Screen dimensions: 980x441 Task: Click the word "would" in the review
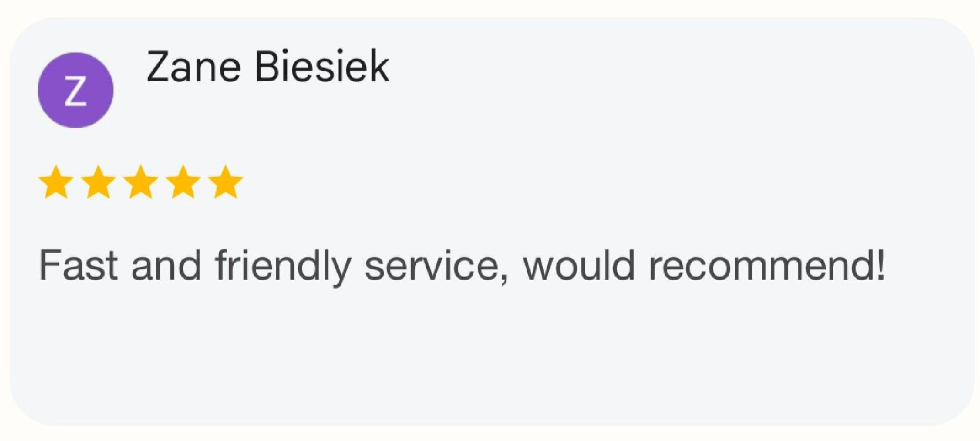(579, 265)
